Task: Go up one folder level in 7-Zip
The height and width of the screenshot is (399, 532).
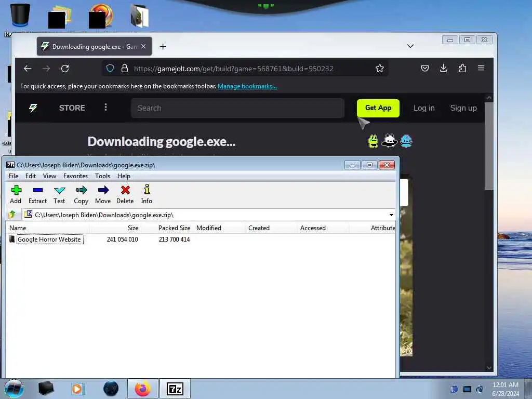Action: (x=12, y=215)
